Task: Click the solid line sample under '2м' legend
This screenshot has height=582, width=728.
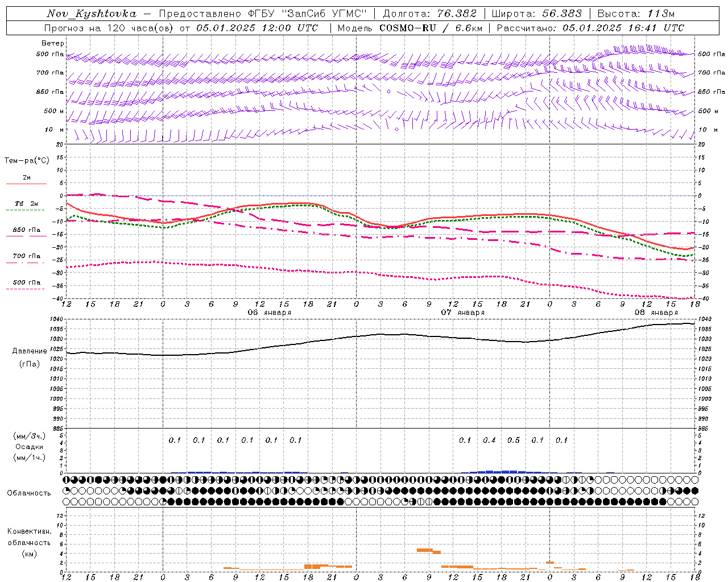Action: tap(26, 184)
